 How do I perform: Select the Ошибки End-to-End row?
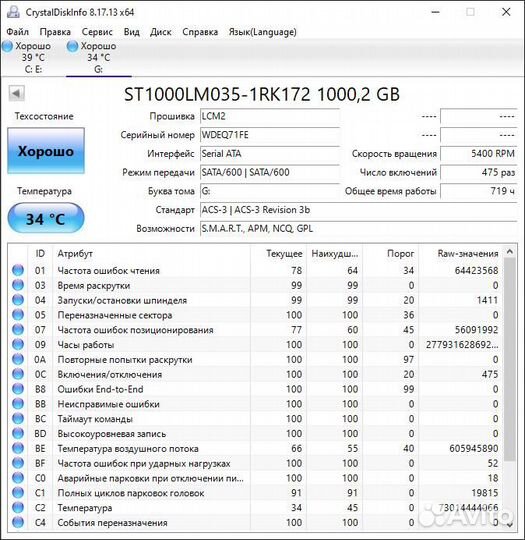[255, 389]
